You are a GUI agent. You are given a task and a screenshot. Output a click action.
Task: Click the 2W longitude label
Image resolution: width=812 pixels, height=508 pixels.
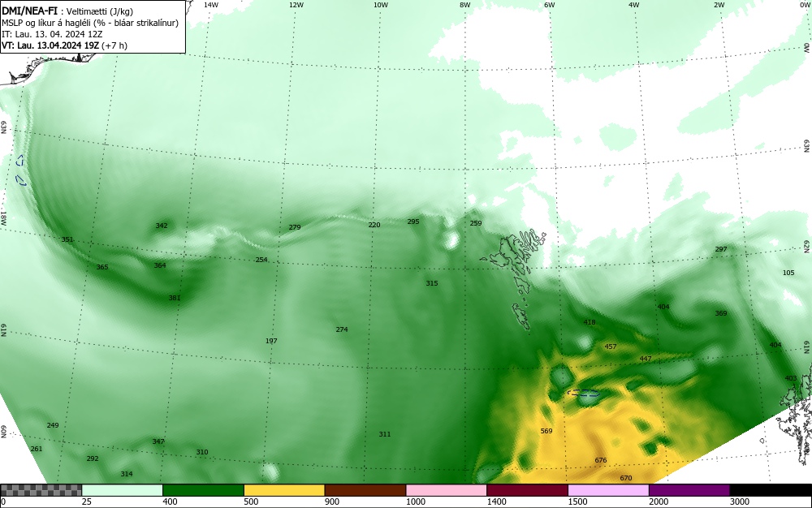719,5
